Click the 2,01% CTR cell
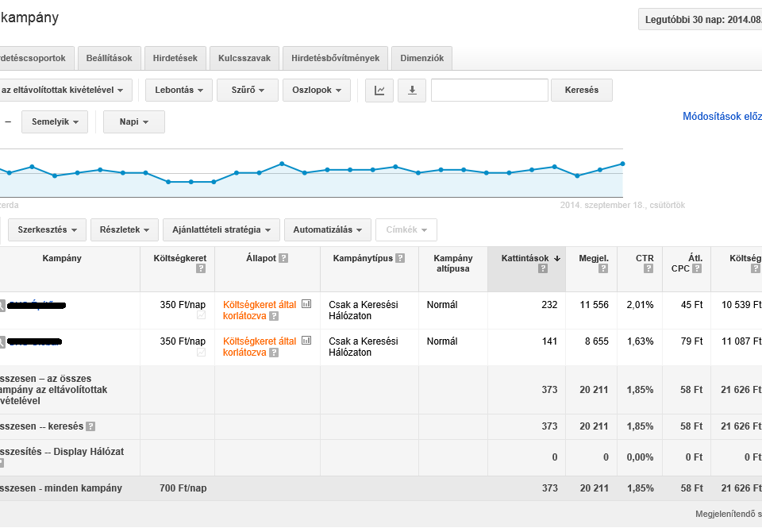 640,305
